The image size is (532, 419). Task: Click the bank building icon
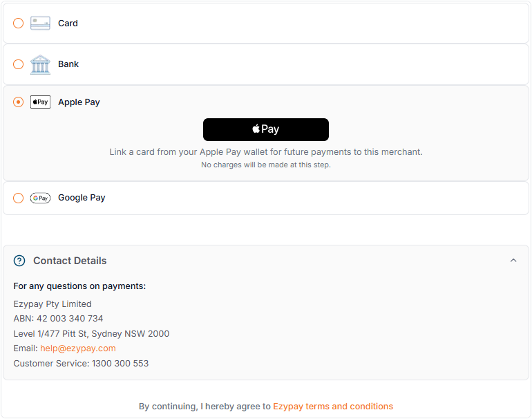click(x=40, y=64)
